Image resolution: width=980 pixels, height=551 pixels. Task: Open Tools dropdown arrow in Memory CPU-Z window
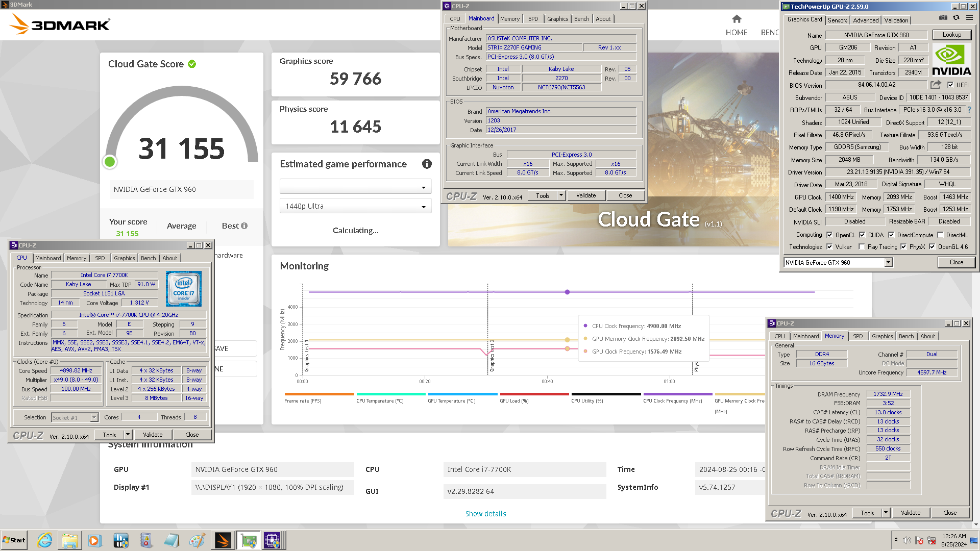(x=886, y=513)
